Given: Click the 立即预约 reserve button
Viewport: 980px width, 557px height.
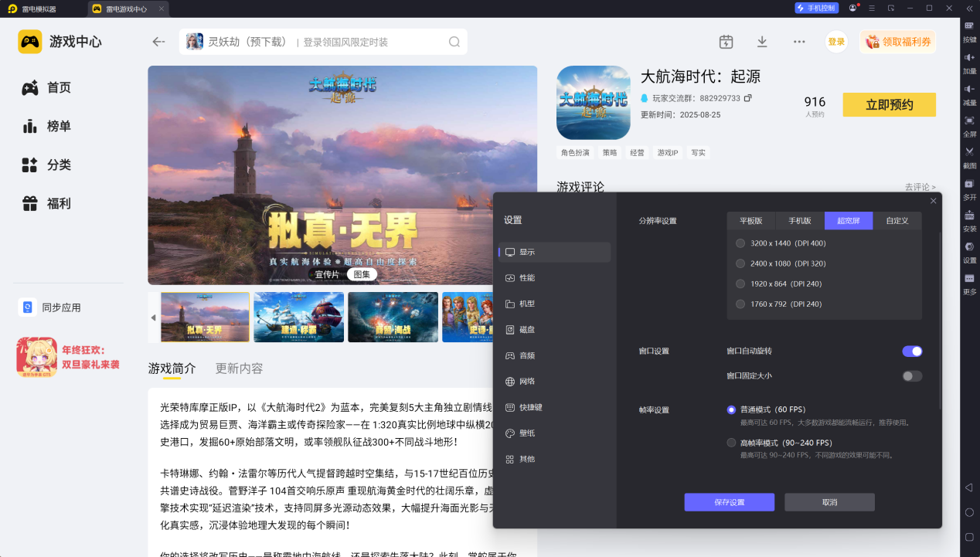Looking at the screenshot, I should point(889,105).
